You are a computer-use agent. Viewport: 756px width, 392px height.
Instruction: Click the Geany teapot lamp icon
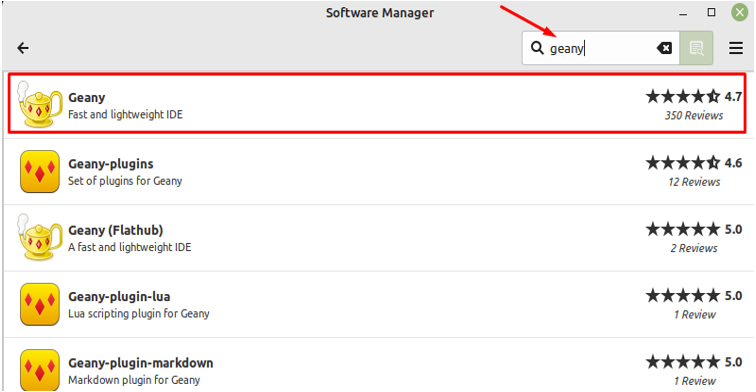tap(40, 104)
